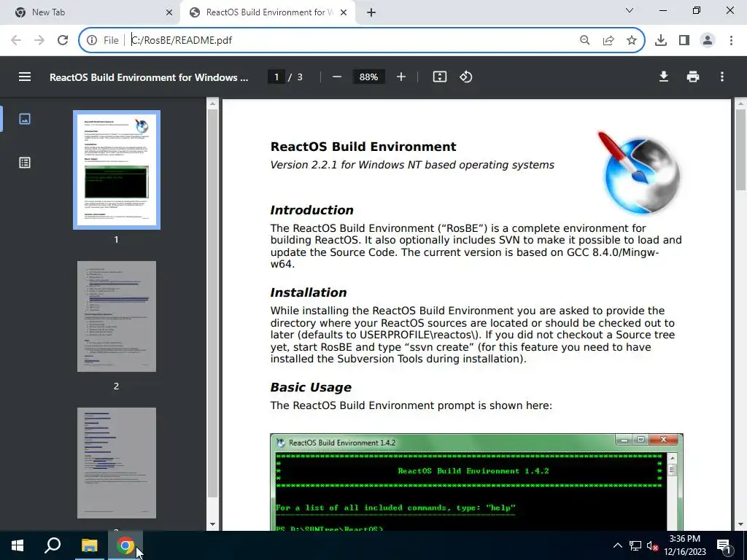Click Chrome icon in taskbar
This screenshot has height=560, width=747.
(125, 545)
